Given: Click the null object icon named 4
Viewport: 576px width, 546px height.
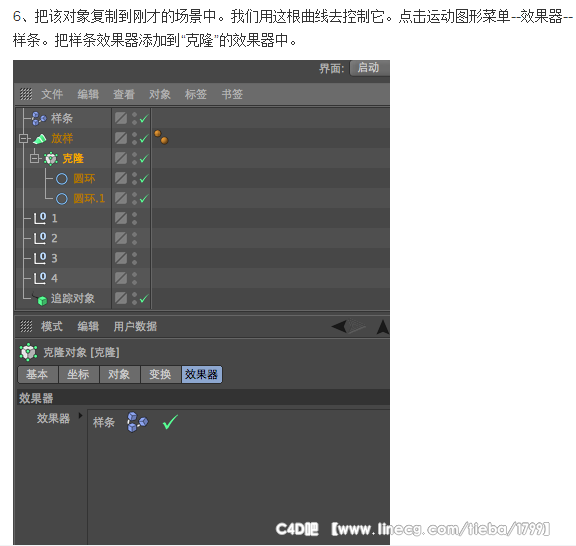Looking at the screenshot, I should point(40,278).
